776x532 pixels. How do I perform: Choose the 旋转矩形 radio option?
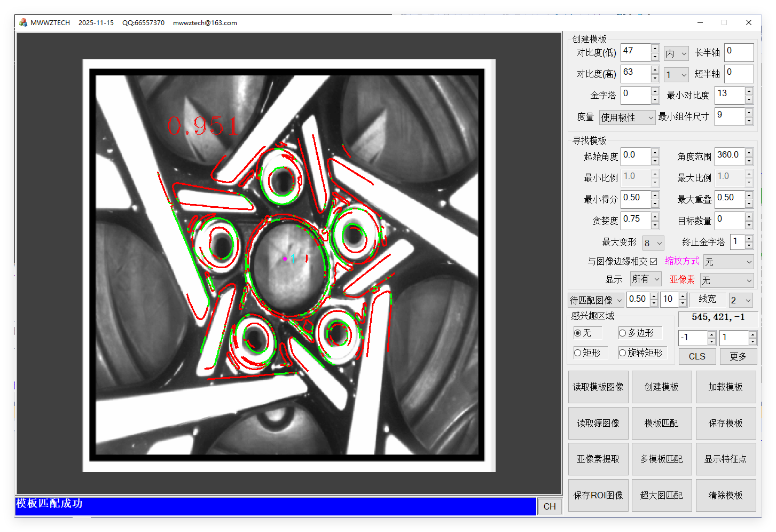pos(623,353)
